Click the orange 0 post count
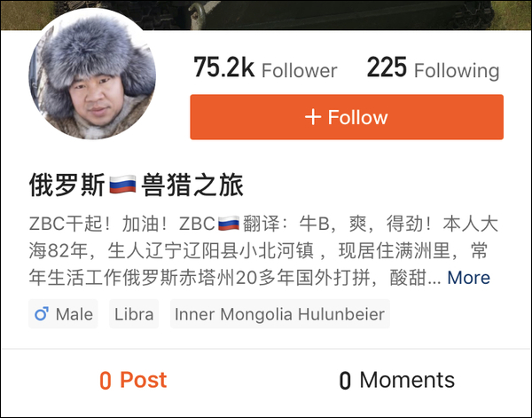532x418 pixels. [x=106, y=381]
